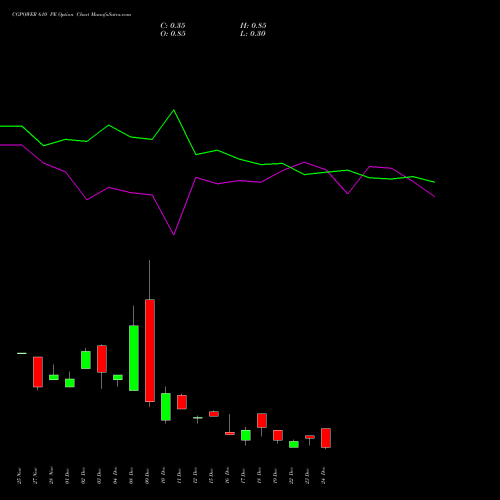Click the 04 Dec date label
This screenshot has height=500, width=500.
pyautogui.click(x=115, y=476)
